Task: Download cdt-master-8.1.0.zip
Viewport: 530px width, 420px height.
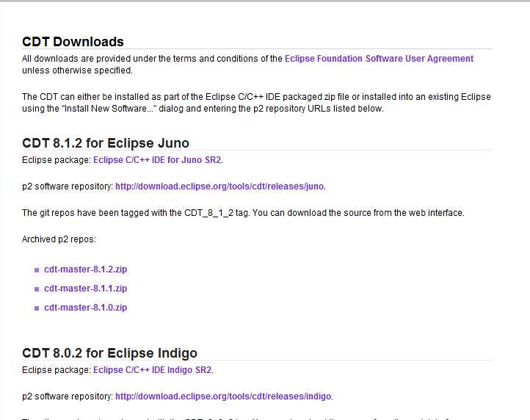Action: tap(85, 308)
